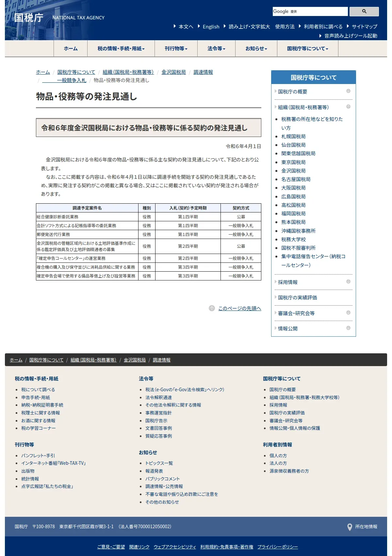Click the 国税庁 logo in the header
This screenshot has width=392, height=556.
pyautogui.click(x=29, y=18)
